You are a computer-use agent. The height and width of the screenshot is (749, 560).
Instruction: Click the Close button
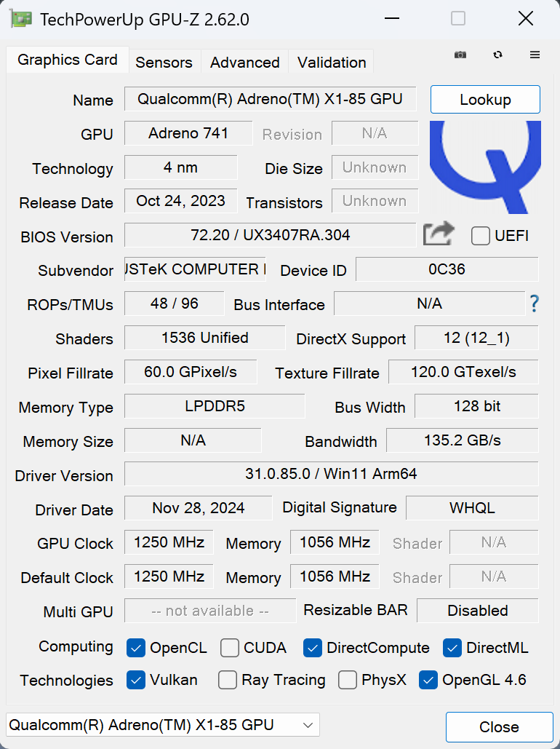coord(500,727)
